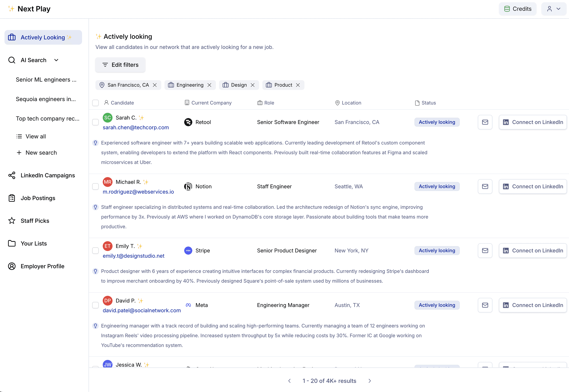
Task: Check the box for Michael R.
Action: click(95, 186)
